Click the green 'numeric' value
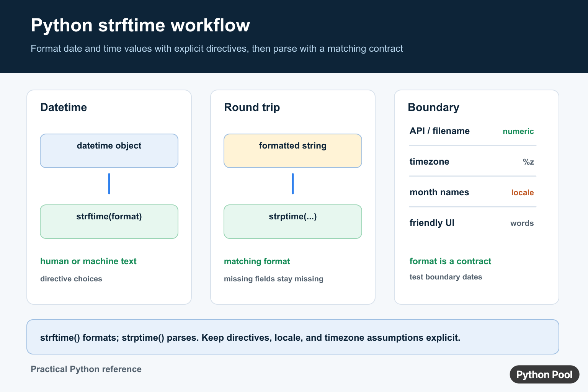The height and width of the screenshot is (392, 588). pyautogui.click(x=518, y=131)
